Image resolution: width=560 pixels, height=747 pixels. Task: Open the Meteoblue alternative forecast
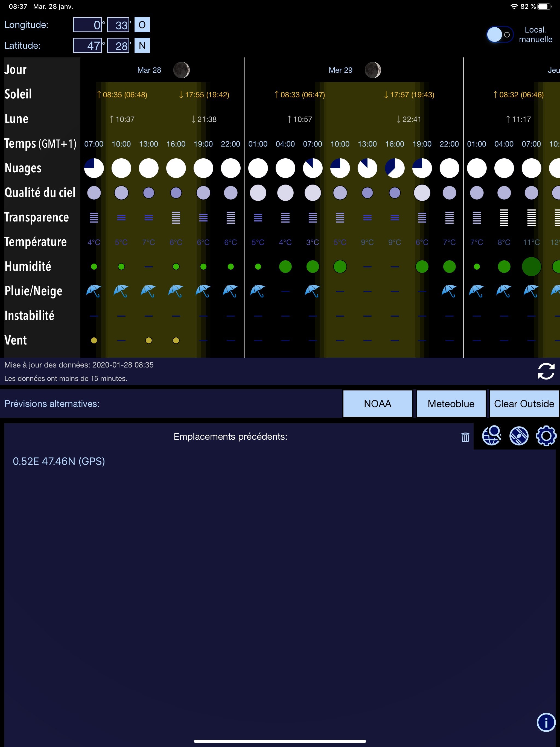pyautogui.click(x=451, y=404)
